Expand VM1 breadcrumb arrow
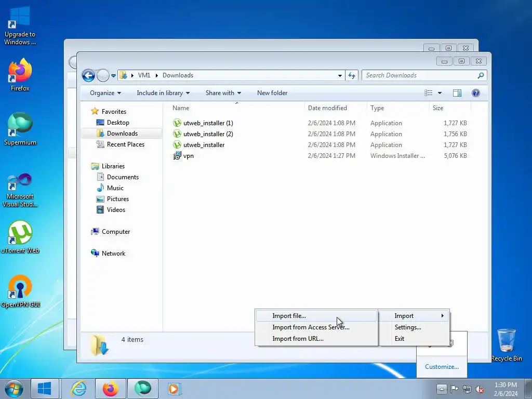 pos(157,75)
